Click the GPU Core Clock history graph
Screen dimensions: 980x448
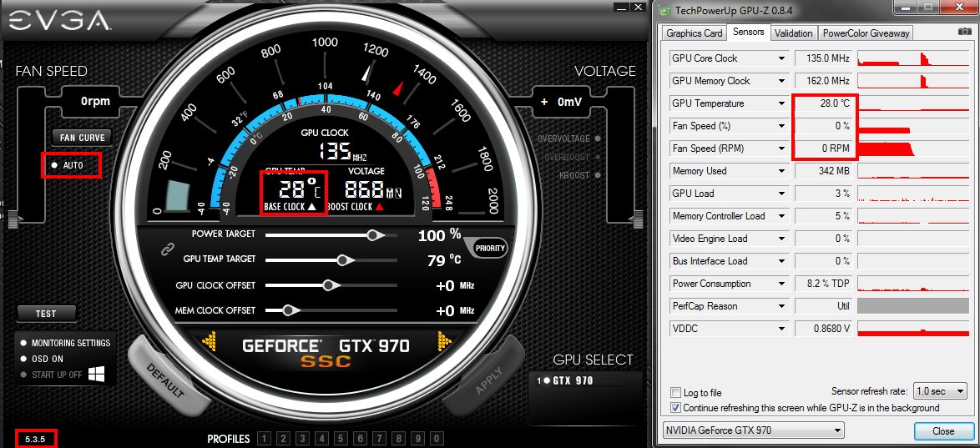[913, 58]
